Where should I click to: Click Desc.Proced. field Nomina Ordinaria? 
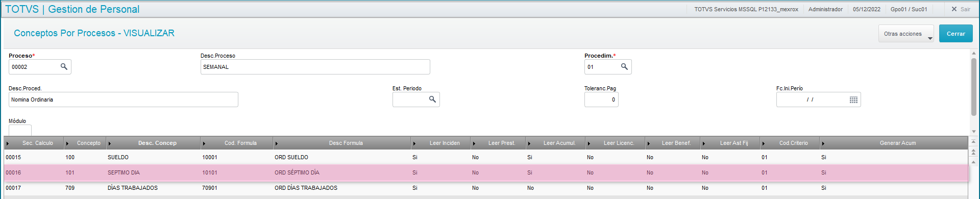(123, 99)
